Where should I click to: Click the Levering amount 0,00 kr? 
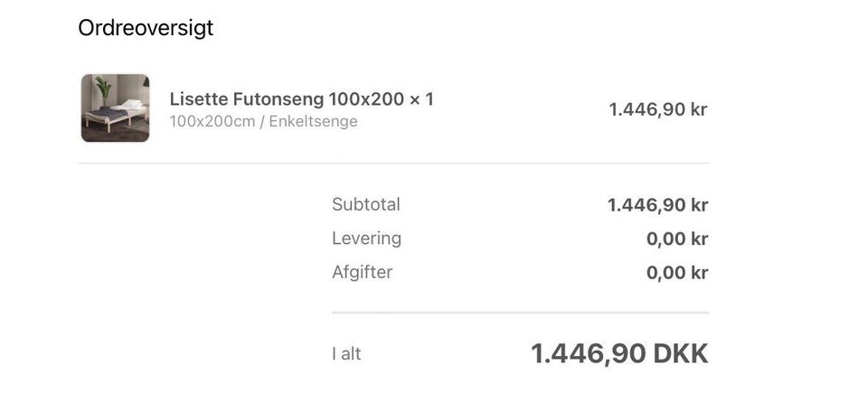676,239
